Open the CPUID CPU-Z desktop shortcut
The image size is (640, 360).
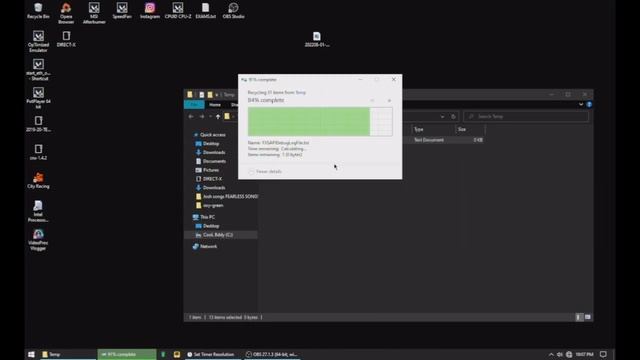pos(178,11)
